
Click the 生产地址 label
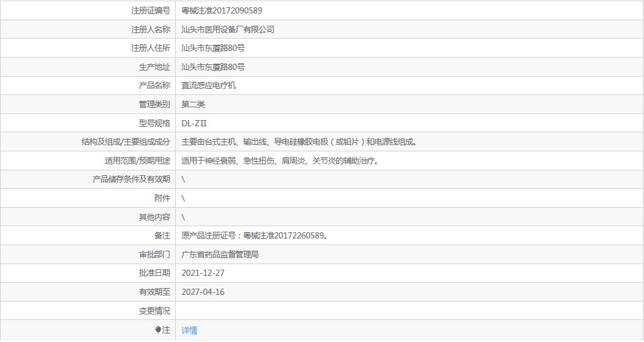(x=154, y=67)
